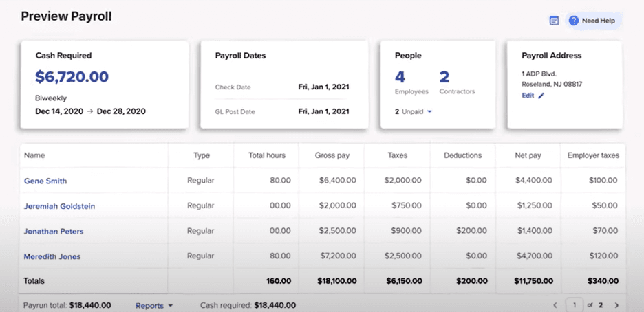Go to the next page arrow

pyautogui.click(x=616, y=305)
